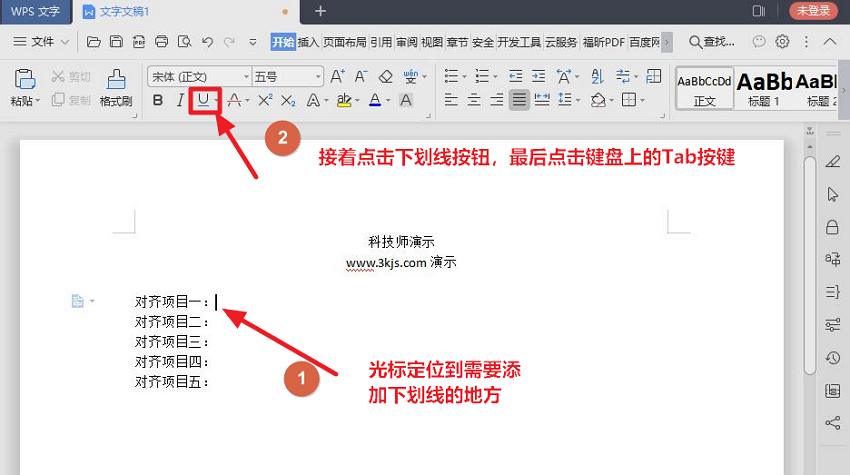
Task: Click the share icon in right sidebar
Action: pos(833,422)
